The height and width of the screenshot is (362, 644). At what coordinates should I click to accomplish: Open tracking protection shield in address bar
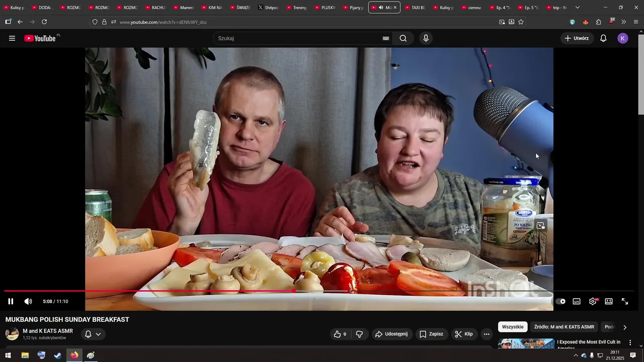[x=95, y=22]
